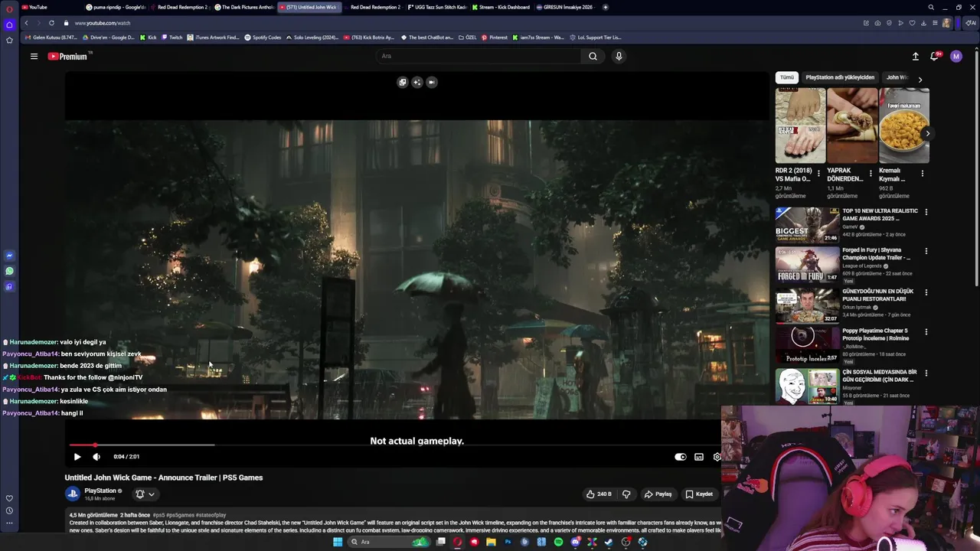Screen dimensions: 980x551
Task: Open Spotify from the taskbar
Action: pyautogui.click(x=558, y=542)
